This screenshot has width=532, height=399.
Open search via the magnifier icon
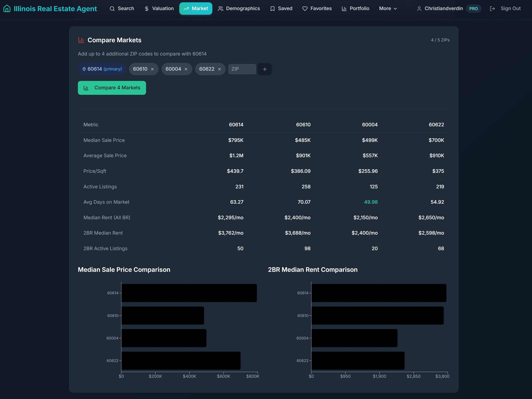coord(112,8)
